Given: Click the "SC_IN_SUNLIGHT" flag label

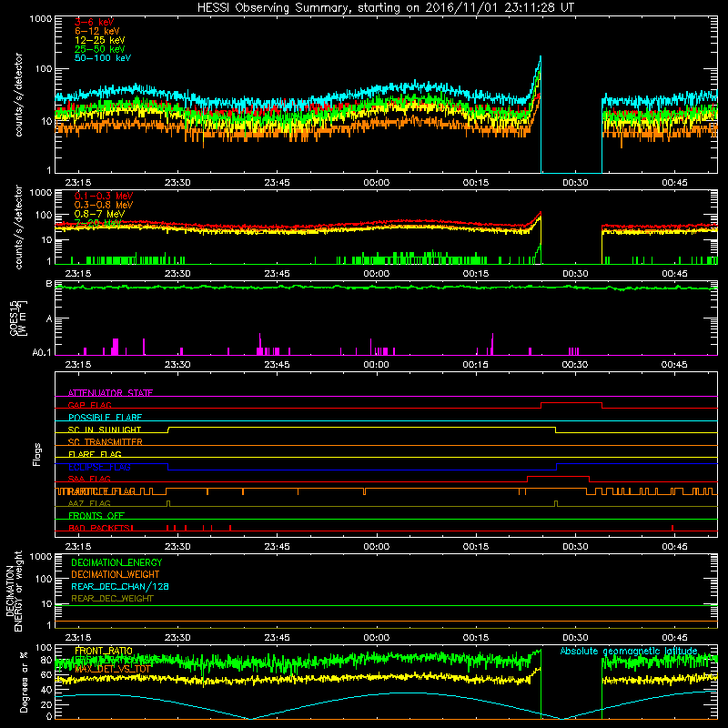Looking at the screenshot, I should tap(105, 430).
